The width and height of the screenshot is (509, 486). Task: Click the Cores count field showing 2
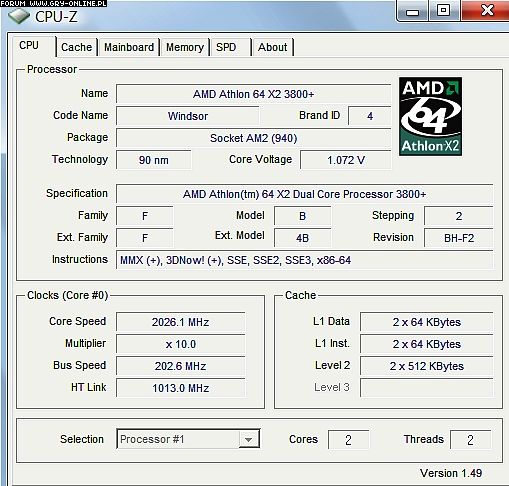point(348,440)
